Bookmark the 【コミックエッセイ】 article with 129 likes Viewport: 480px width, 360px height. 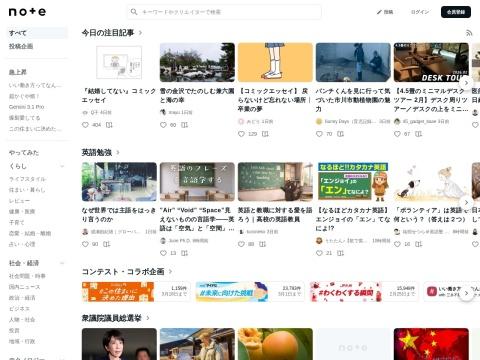265,134
